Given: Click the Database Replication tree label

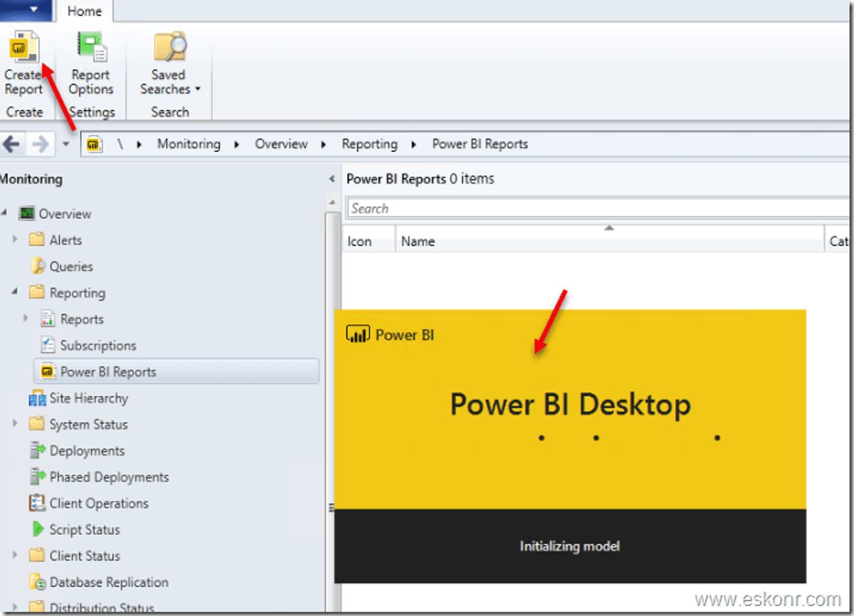Looking at the screenshot, I should (x=109, y=582).
